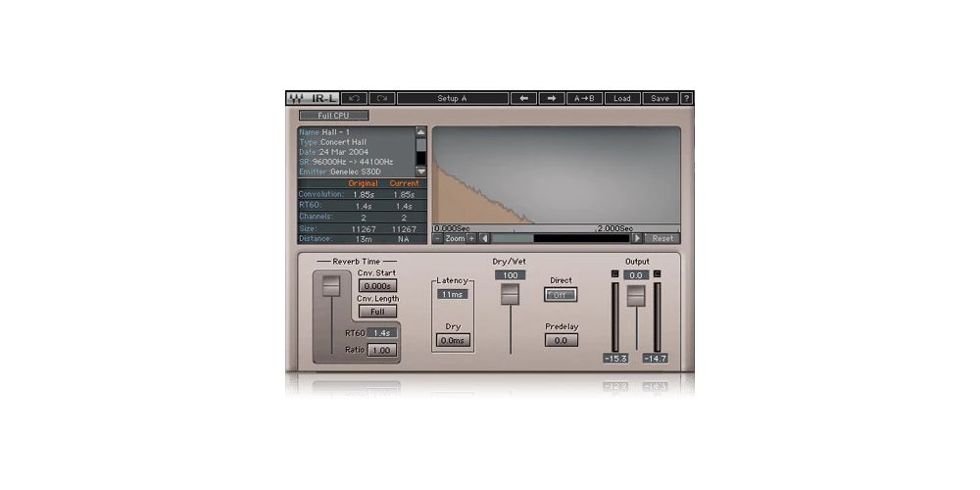The height and width of the screenshot is (490, 980).
Task: Click the Original column header
Action: point(364,184)
